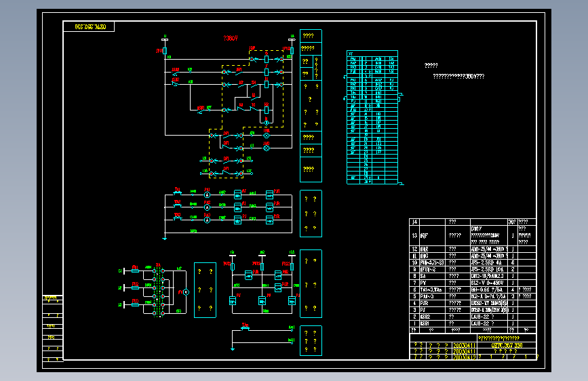Viewport: 588px width, 381px height.
Task: Click the HR row in parts list
Action: pos(473,249)
